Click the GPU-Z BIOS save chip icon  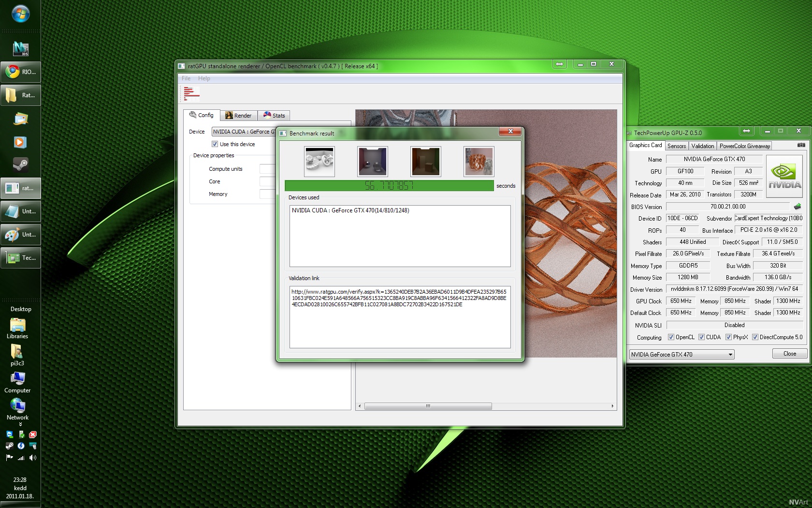(797, 207)
